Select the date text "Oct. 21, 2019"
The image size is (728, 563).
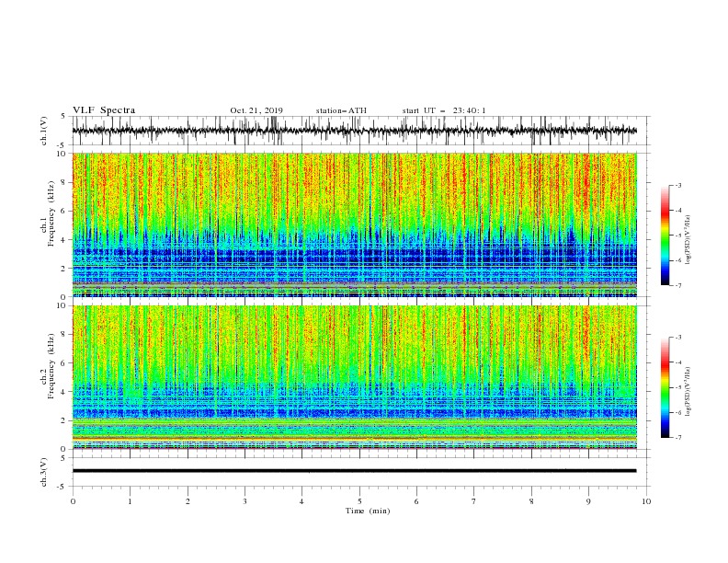(x=256, y=110)
